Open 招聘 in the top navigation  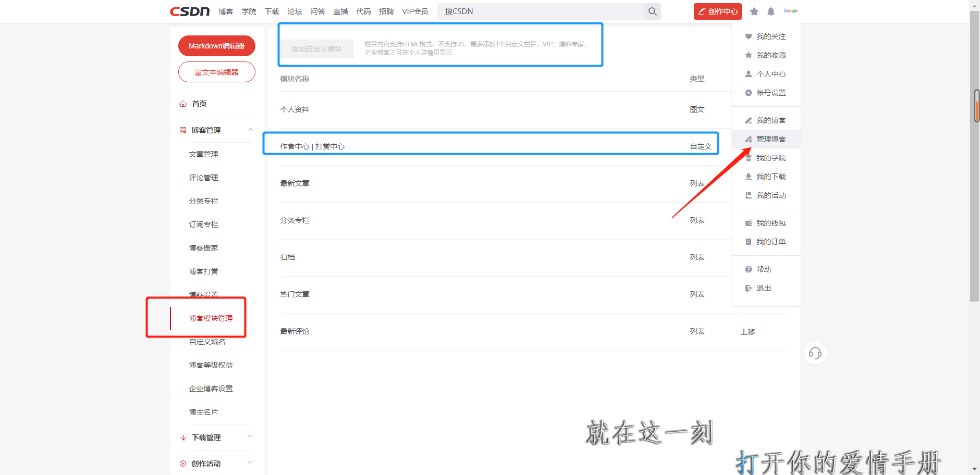point(386,11)
